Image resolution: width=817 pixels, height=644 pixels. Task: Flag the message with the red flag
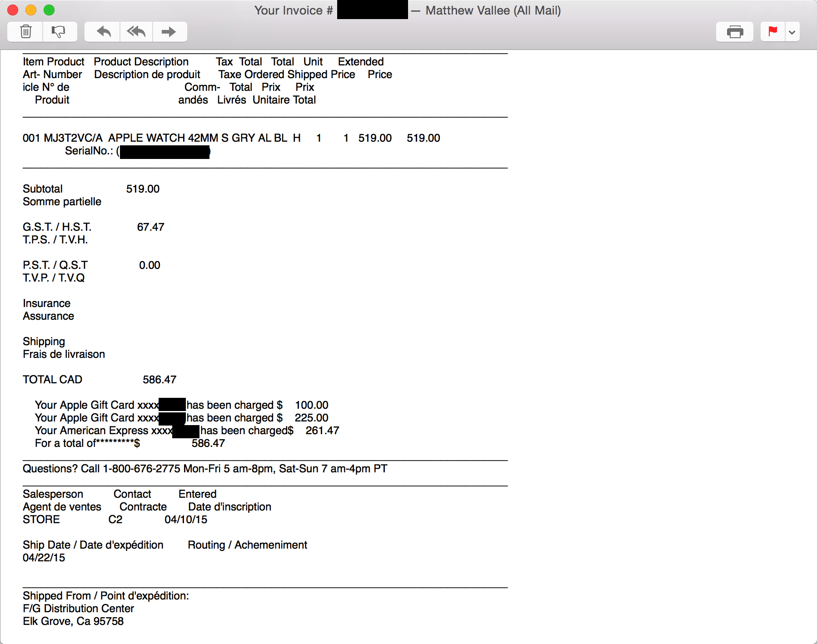772,32
